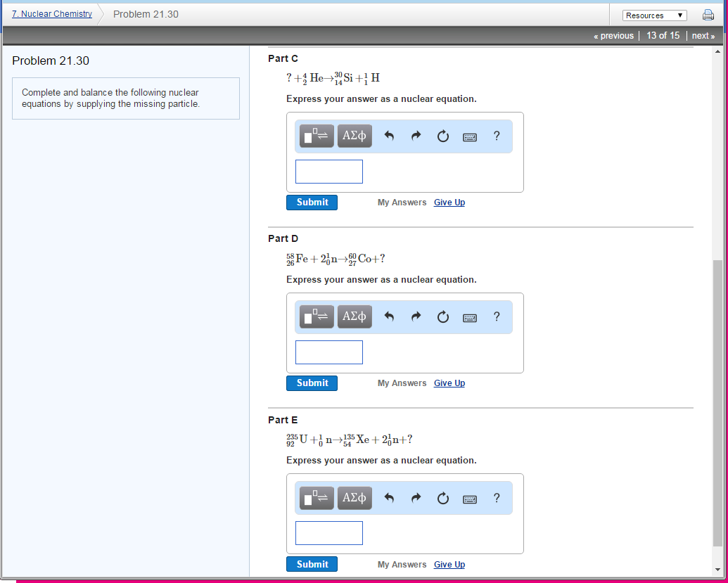View My Answers for Part D
Viewport: 728px width, 583px height.
pos(402,383)
